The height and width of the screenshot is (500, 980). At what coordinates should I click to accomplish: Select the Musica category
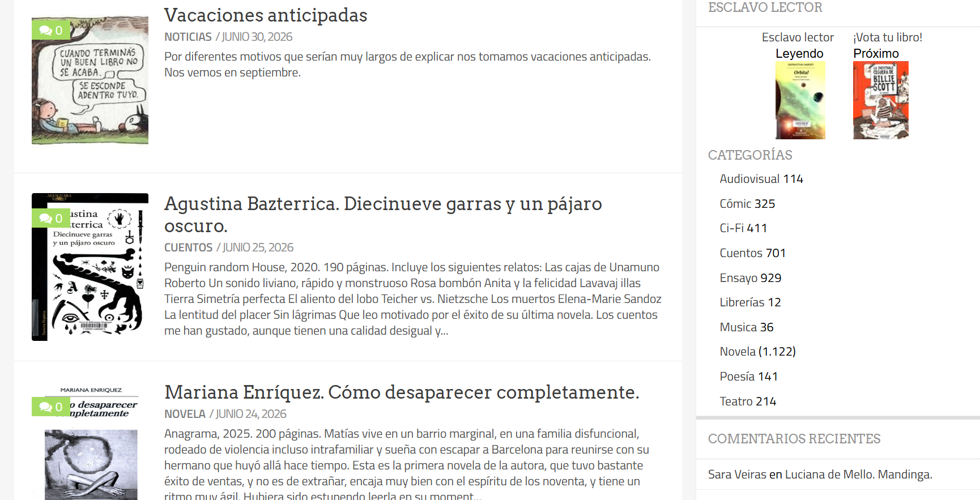click(739, 327)
